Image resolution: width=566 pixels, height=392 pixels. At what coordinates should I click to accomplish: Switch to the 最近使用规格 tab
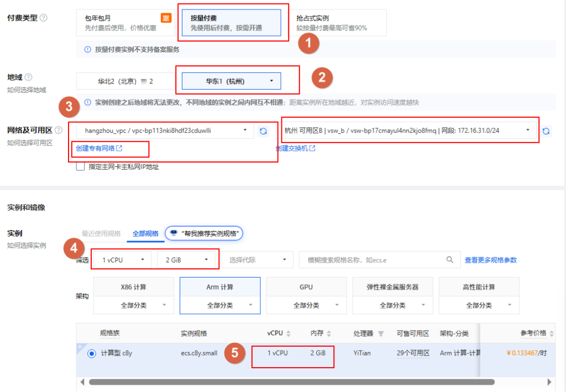pyautogui.click(x=101, y=233)
